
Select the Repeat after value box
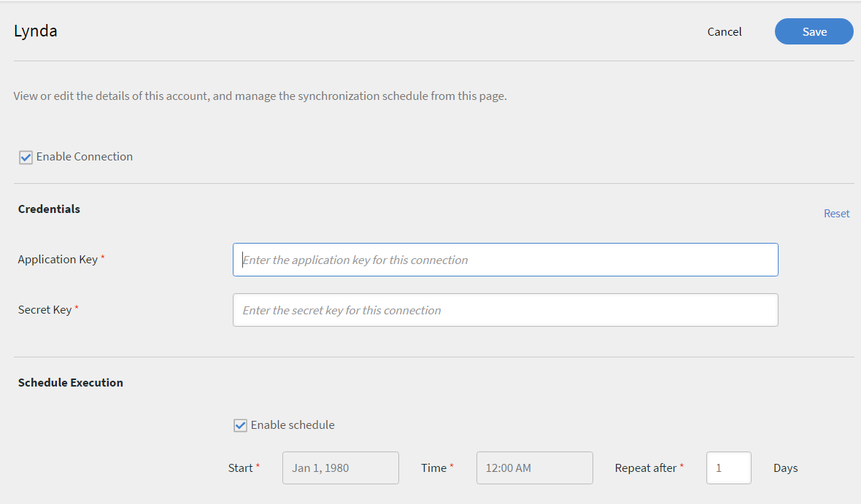[728, 468]
